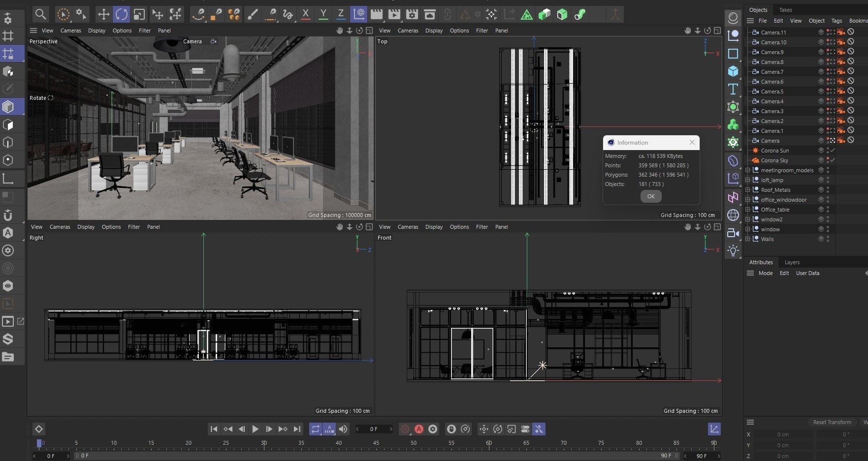868x461 pixels.
Task: Click the Reset Transform button
Action: pos(832,422)
